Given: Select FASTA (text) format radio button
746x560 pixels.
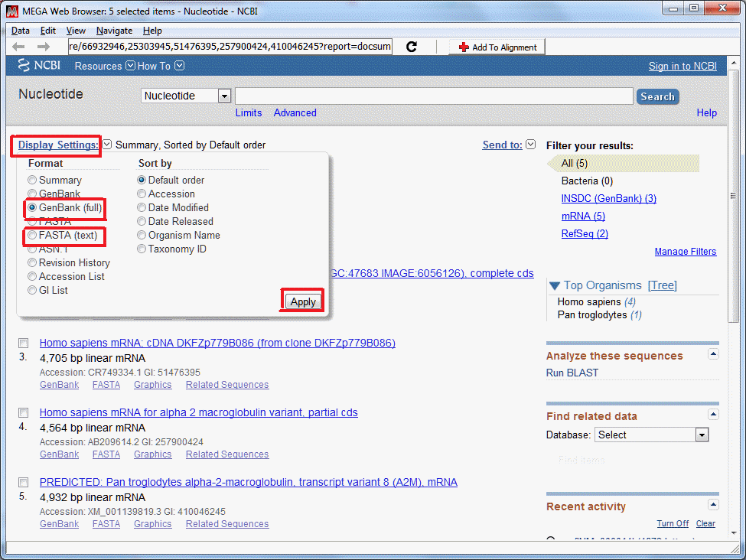Looking at the screenshot, I should (x=32, y=235).
